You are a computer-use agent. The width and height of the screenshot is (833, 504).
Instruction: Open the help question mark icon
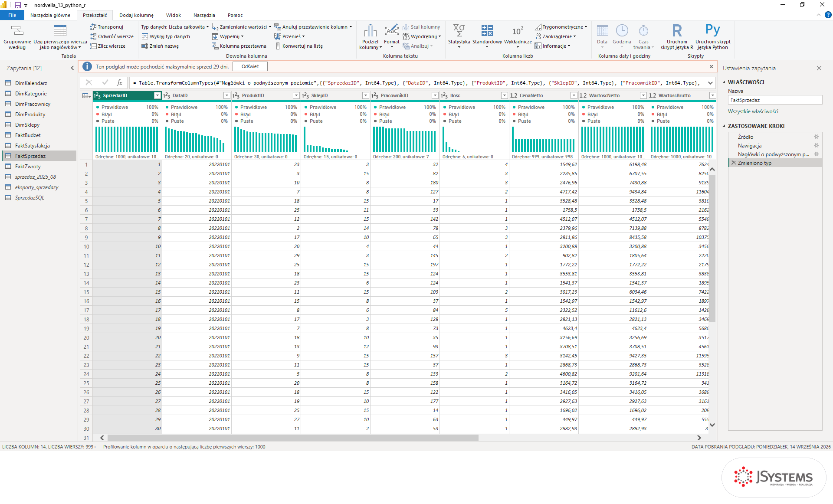(828, 15)
